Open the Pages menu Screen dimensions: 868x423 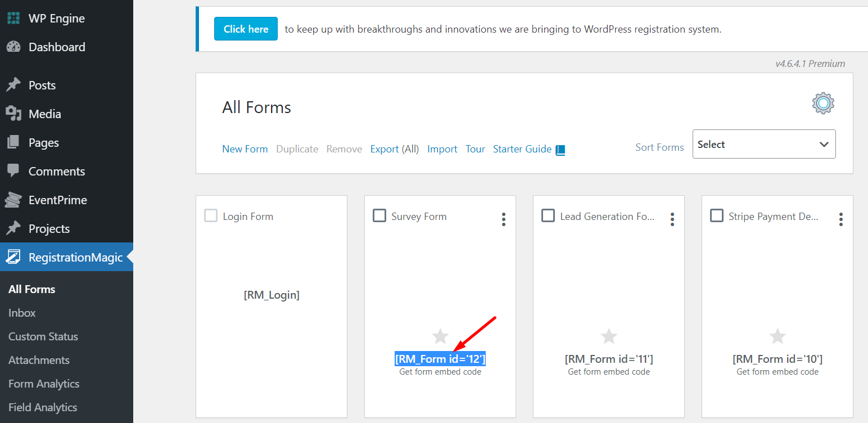click(x=66, y=142)
